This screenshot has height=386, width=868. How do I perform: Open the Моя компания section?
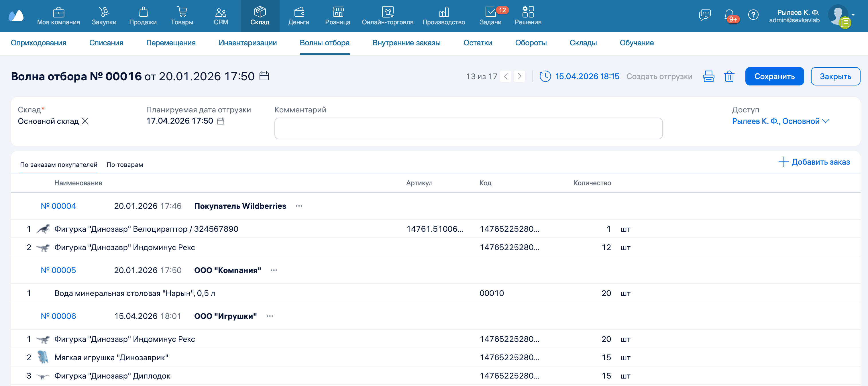(x=58, y=16)
